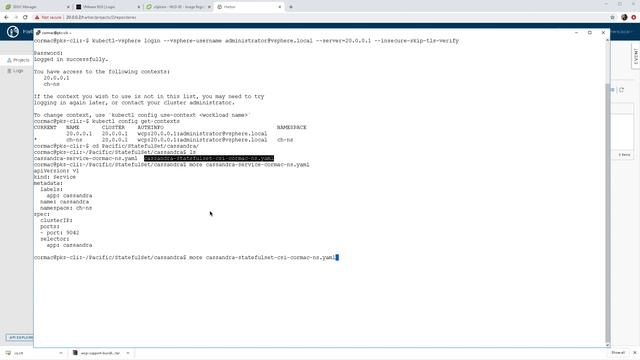Image resolution: width=640 pixels, height=360 pixels.
Task: Click the NAMESPACE column header text
Action: (291, 127)
